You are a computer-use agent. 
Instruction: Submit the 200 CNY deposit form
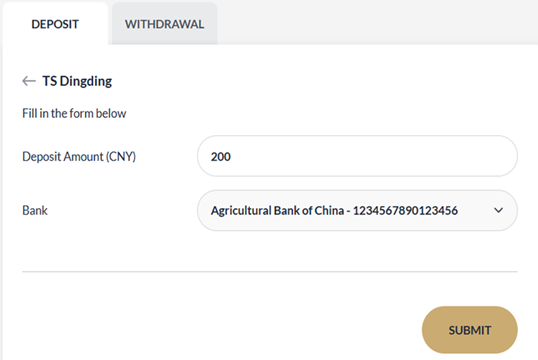point(470,330)
